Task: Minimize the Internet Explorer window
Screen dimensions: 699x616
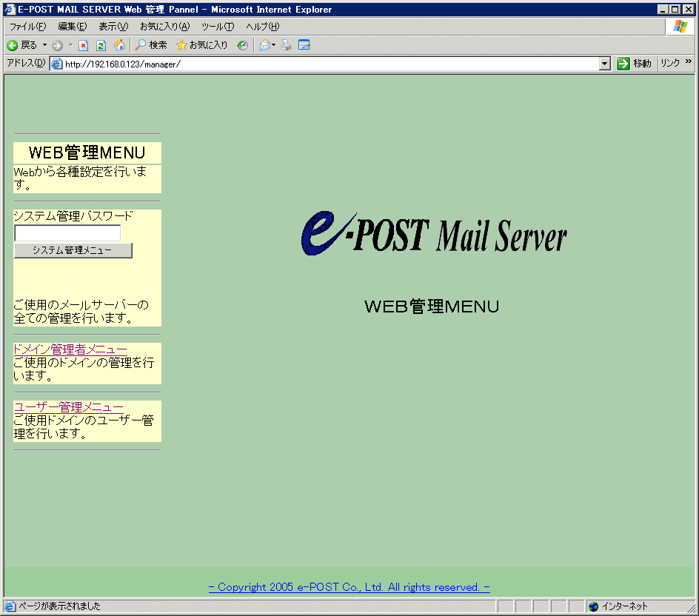Action: coord(663,10)
